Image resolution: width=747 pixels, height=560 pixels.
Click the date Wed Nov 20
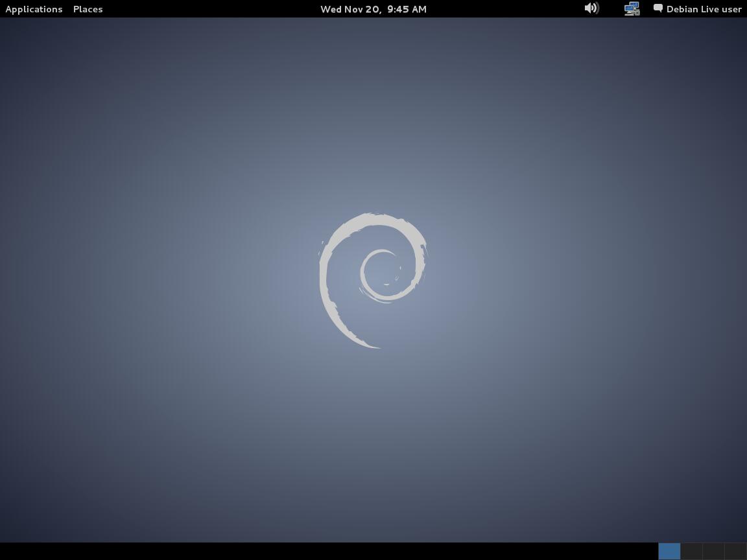[350, 9]
